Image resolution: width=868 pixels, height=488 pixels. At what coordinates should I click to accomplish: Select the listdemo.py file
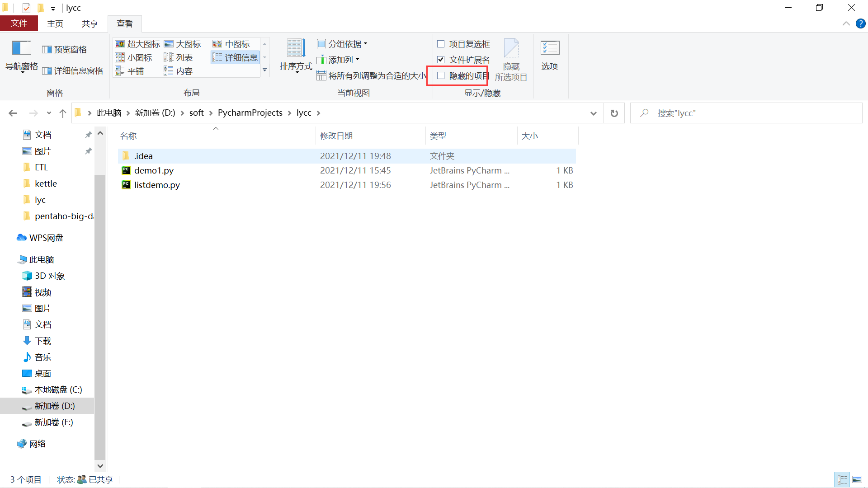point(156,185)
